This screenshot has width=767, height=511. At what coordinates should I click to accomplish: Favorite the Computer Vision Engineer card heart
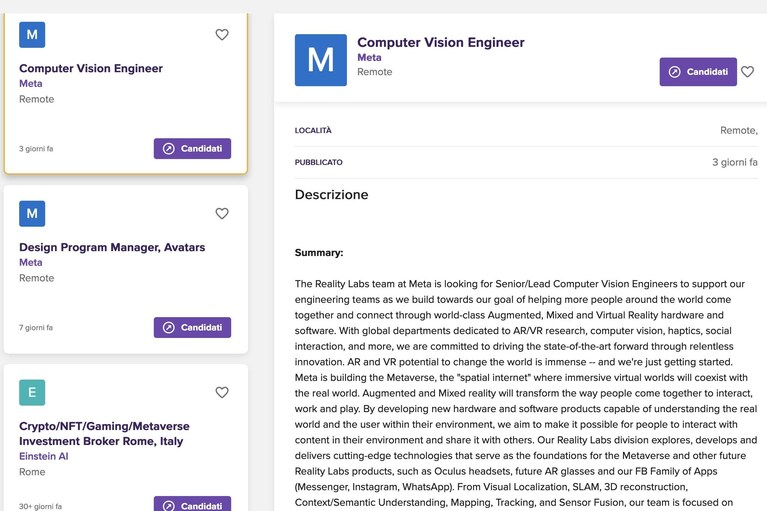coord(222,35)
